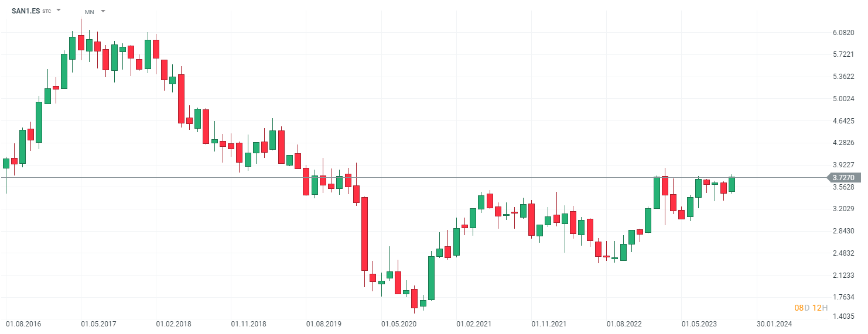The width and height of the screenshot is (868, 334).
Task: Click the 01.08.2022 date label
Action: (624, 323)
